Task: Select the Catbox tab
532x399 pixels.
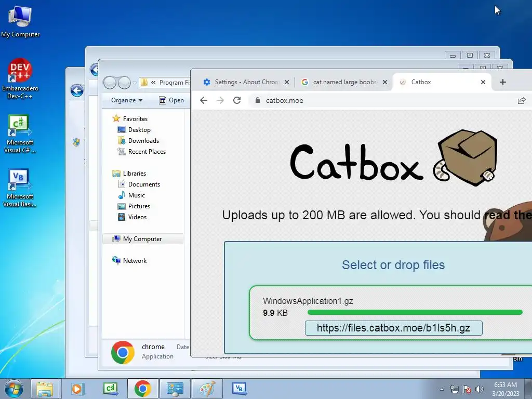Action: coord(441,82)
